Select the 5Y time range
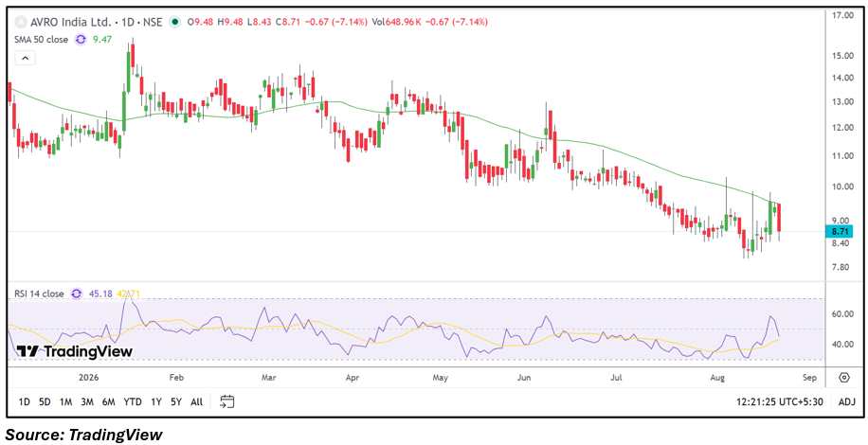 pyautogui.click(x=176, y=401)
